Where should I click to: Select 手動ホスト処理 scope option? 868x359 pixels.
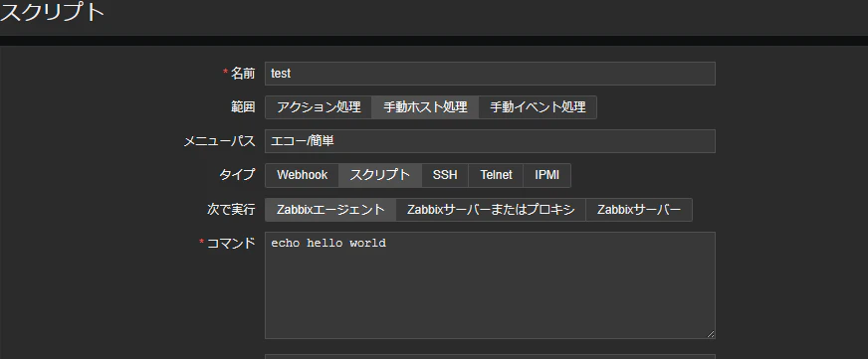425,107
